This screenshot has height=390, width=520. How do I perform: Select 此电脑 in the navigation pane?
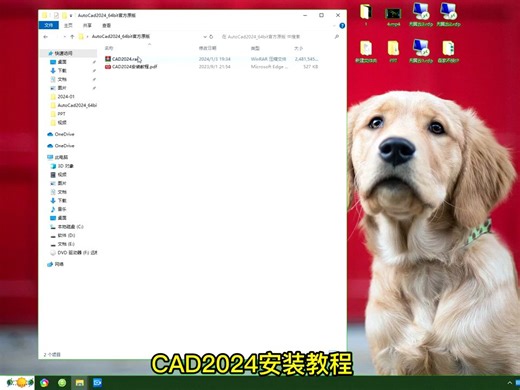(x=61, y=157)
